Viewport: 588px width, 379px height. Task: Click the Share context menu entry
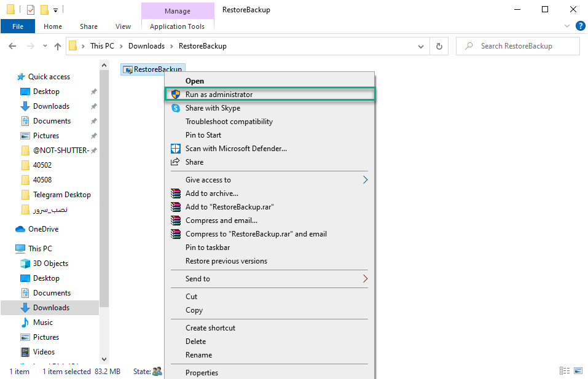270,162
